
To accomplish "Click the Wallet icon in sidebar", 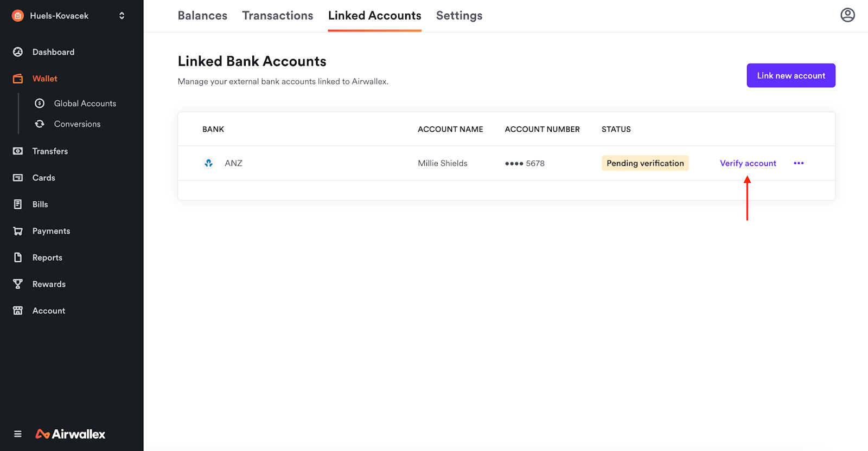I will 18,79.
